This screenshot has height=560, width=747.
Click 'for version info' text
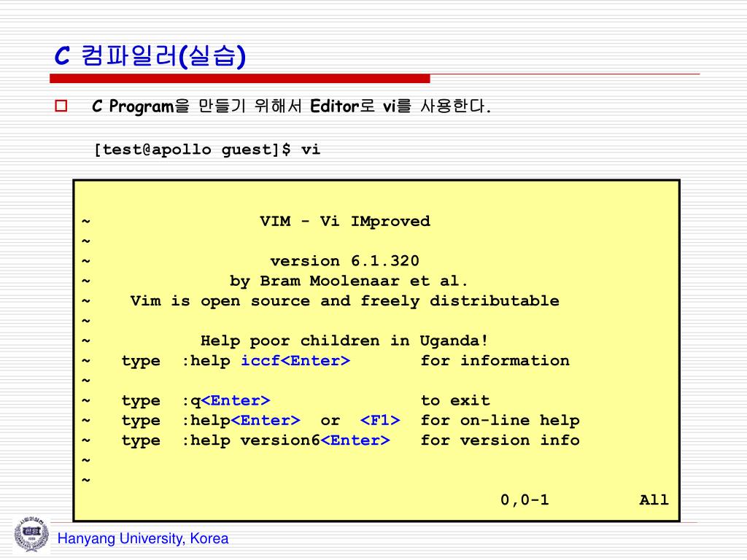coord(500,440)
